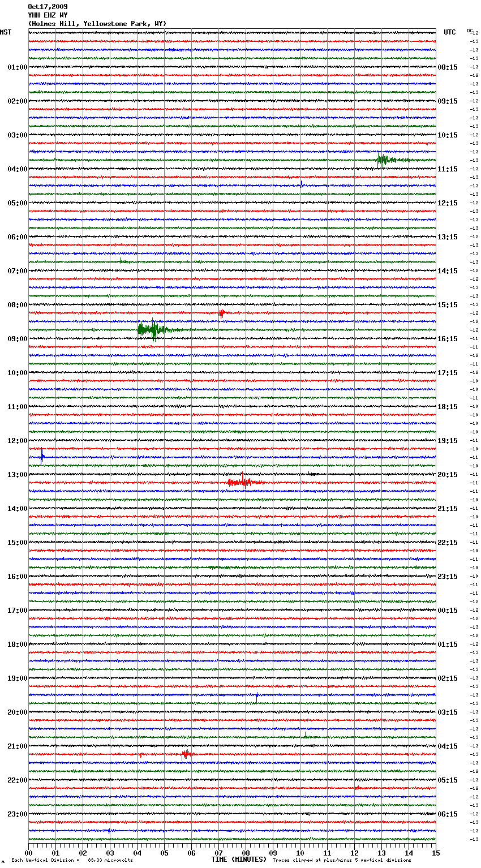Image resolution: width=481 pixels, height=868 pixels.
Task: Select the 04:00 MST time label
Action: coord(17,169)
